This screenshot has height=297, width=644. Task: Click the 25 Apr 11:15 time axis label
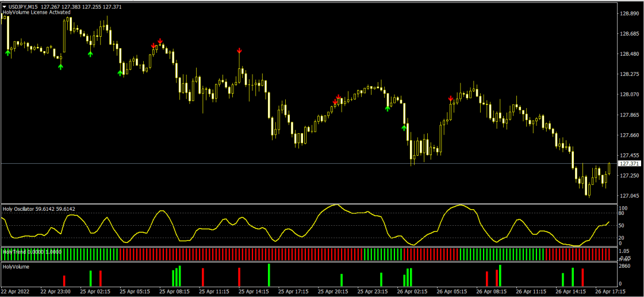coord(214,292)
